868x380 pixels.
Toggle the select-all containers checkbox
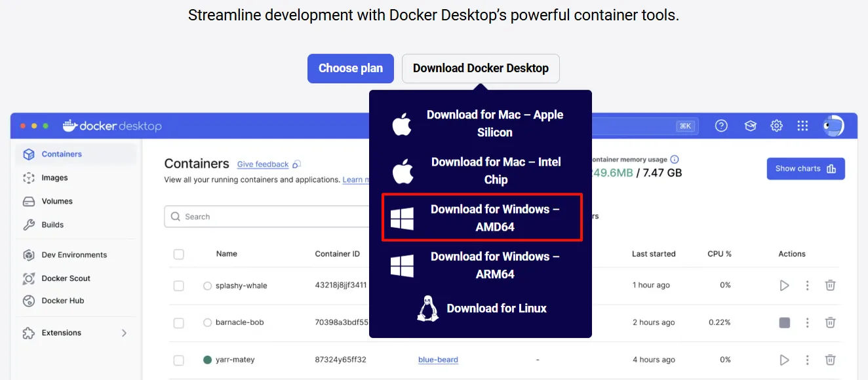(x=178, y=254)
